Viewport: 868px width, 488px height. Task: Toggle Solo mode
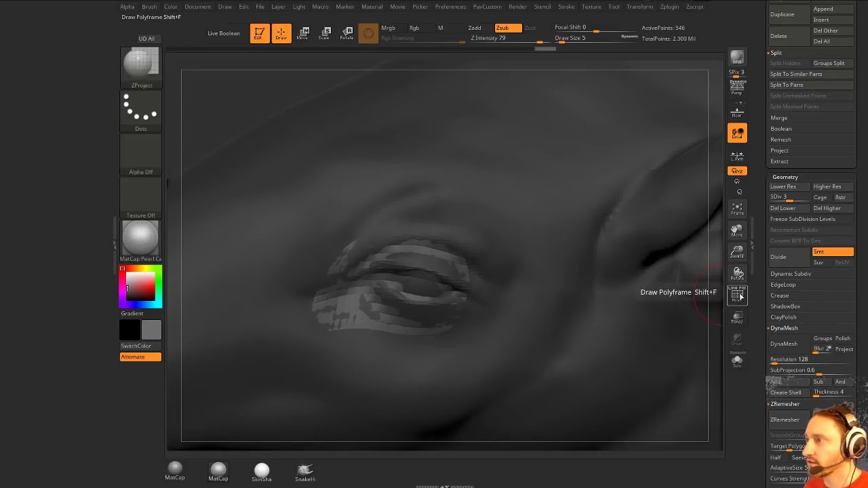coord(737,361)
